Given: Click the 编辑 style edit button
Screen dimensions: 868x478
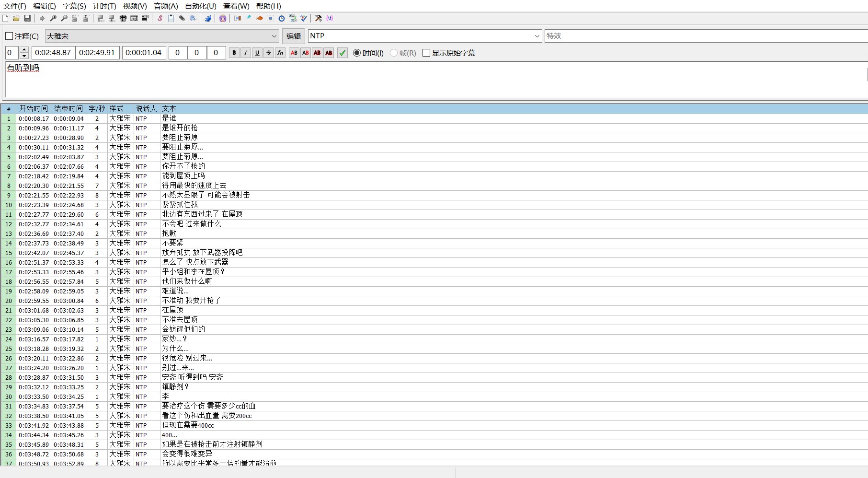Looking at the screenshot, I should click(294, 36).
